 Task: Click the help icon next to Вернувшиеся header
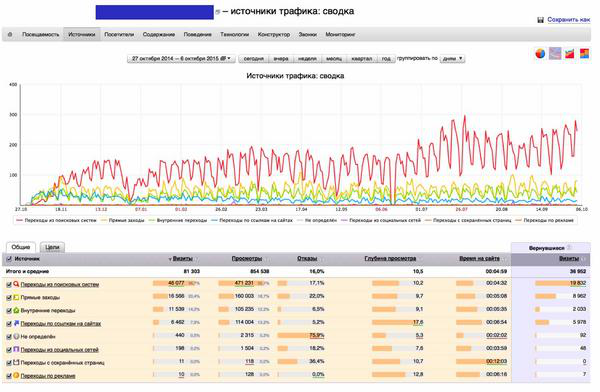[569, 248]
